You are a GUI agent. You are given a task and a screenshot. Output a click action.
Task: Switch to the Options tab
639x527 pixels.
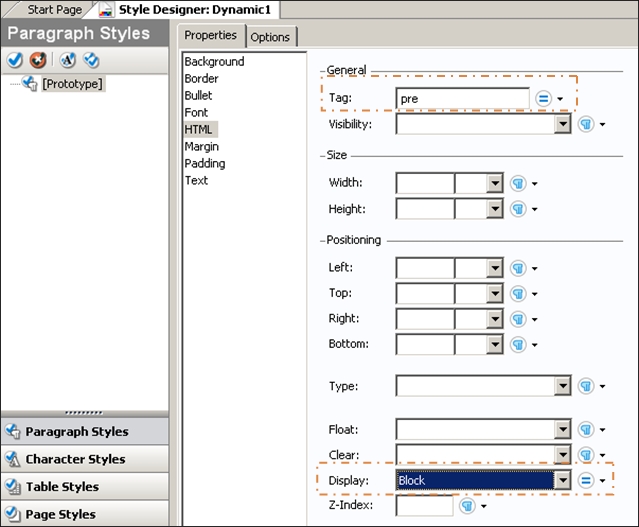pos(270,37)
